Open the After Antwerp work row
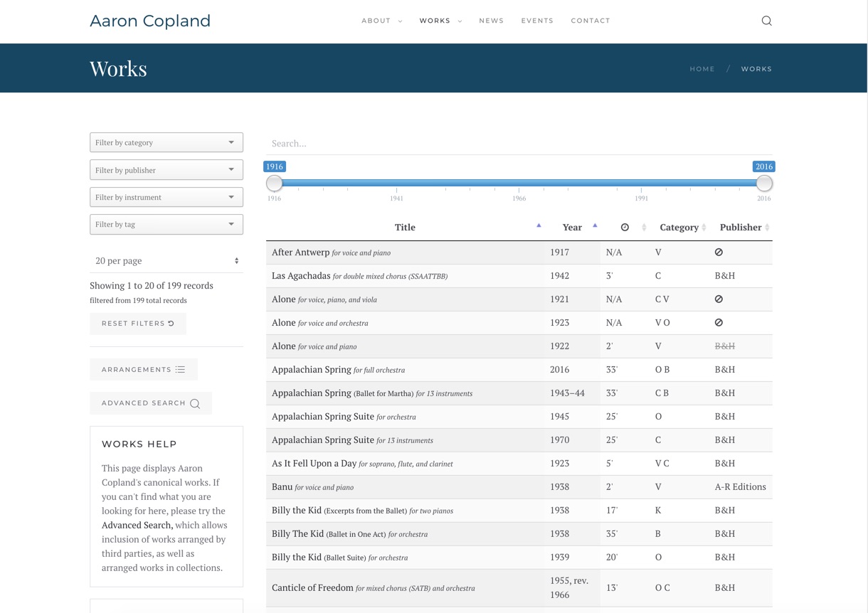The height and width of the screenshot is (613, 868). pyautogui.click(x=519, y=252)
